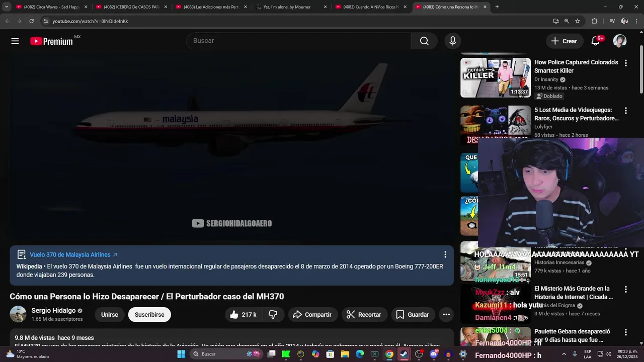Open Microsoft Edge from the taskbar
The image size is (644, 362).
[360, 354]
